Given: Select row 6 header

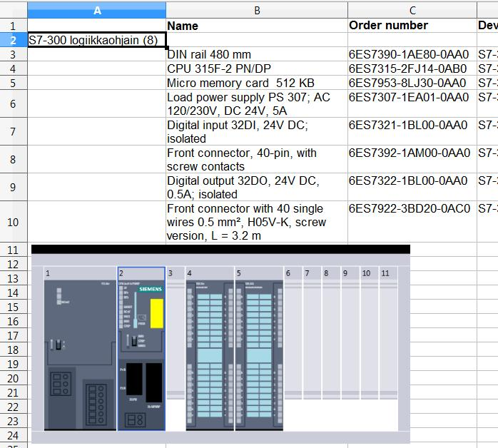Looking at the screenshot, I should point(14,104).
